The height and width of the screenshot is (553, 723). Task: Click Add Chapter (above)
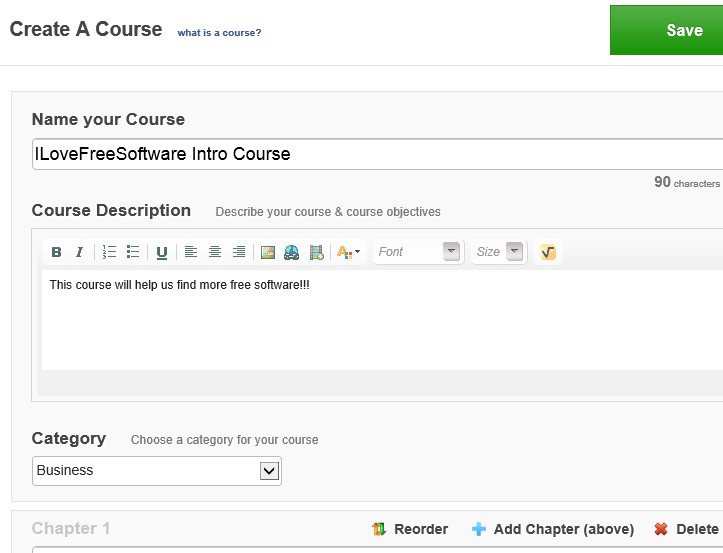coord(553,529)
